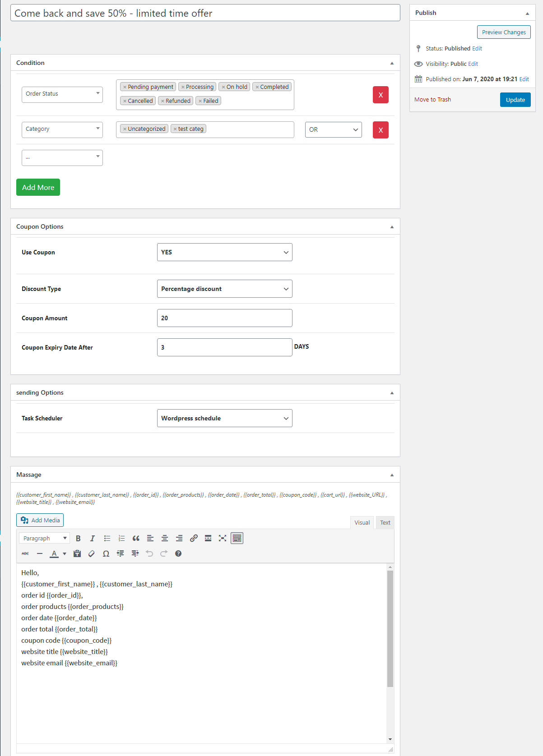This screenshot has width=543, height=756.
Task: Collapse the Publish panel
Action: 527,13
